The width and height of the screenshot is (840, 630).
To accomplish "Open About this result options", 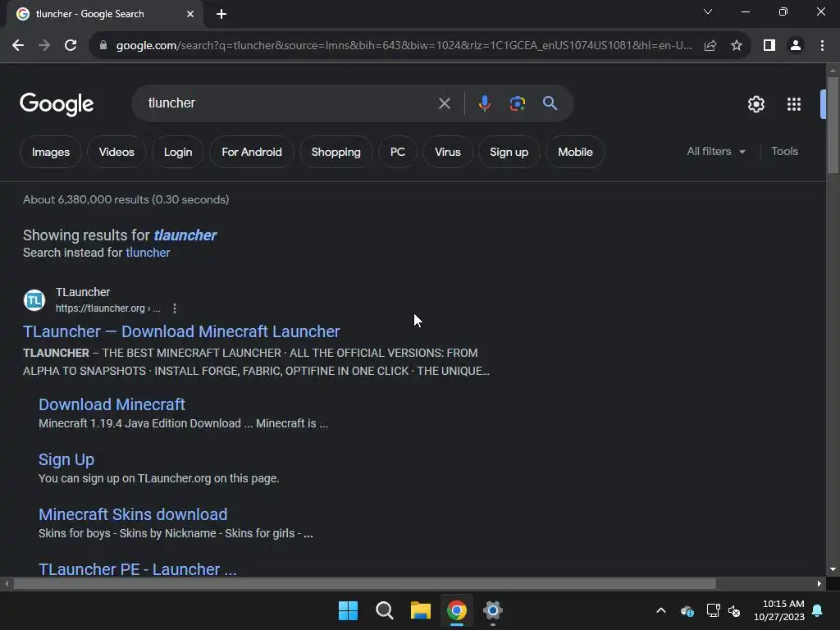I will (x=175, y=308).
